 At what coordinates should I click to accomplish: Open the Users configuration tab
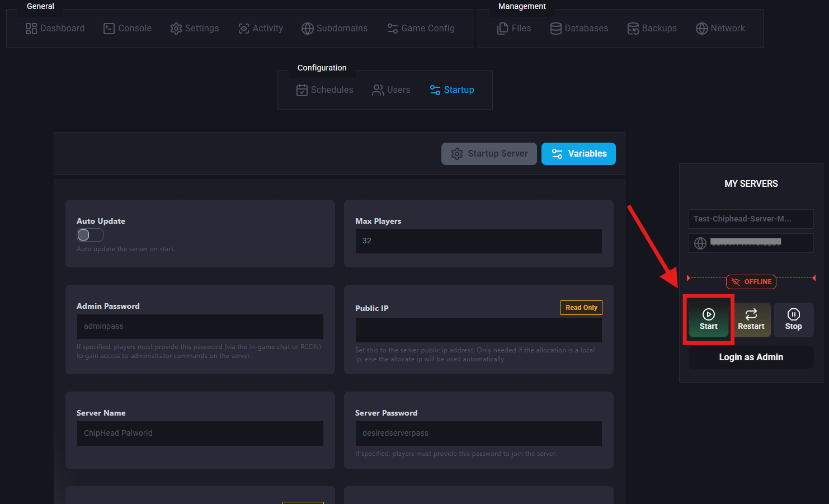392,90
